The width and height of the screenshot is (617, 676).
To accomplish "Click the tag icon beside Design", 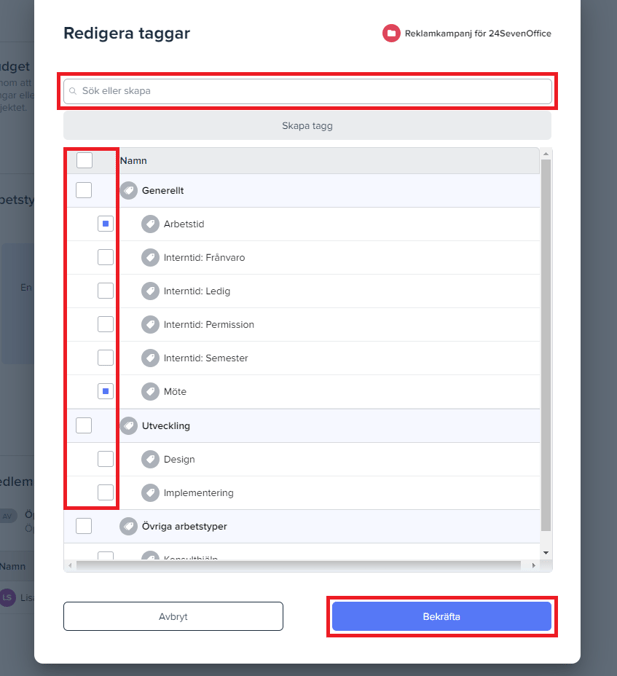I will (150, 459).
